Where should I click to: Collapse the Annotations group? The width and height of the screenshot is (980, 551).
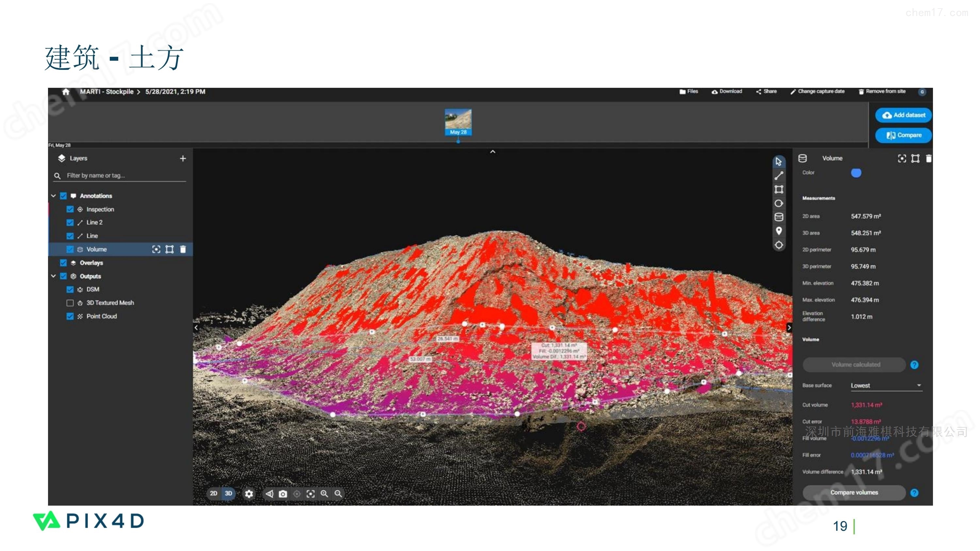coord(53,196)
